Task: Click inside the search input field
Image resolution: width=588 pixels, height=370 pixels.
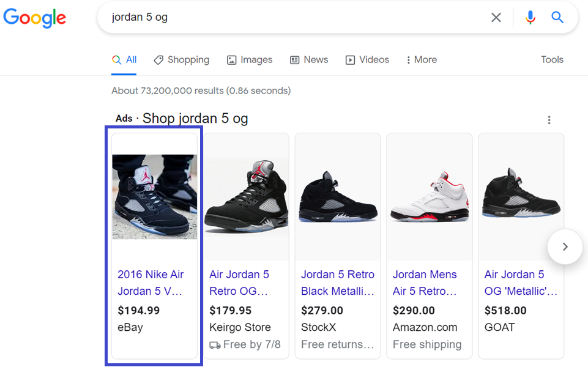Action: (275, 17)
